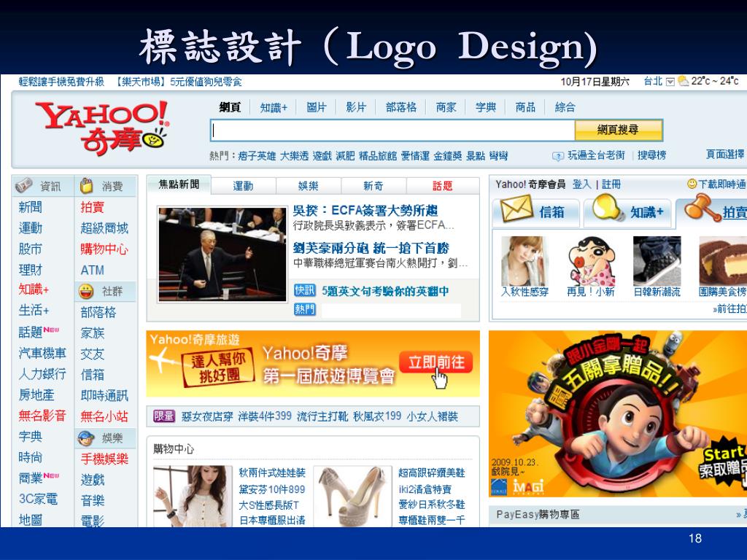Open the 超高跟碎鑽美鞋 shopping link
Image resolution: width=747 pixels, height=560 pixels.
pyautogui.click(x=432, y=472)
